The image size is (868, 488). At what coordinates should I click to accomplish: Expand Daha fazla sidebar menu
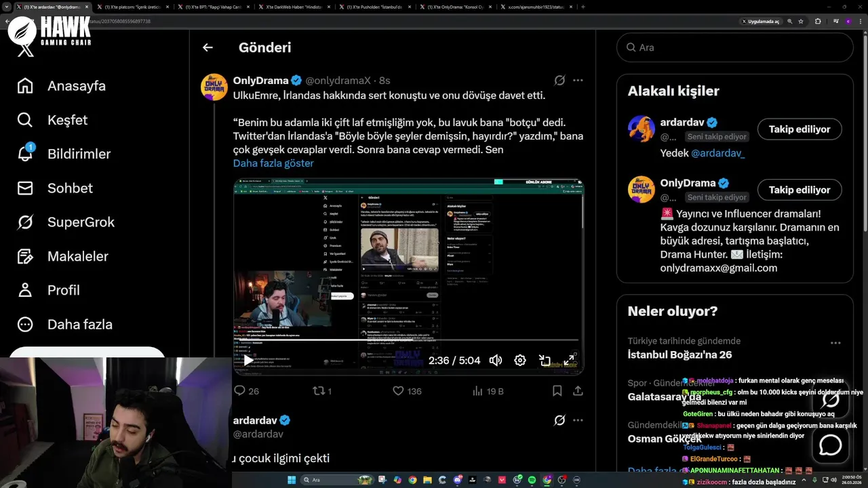pos(64,324)
